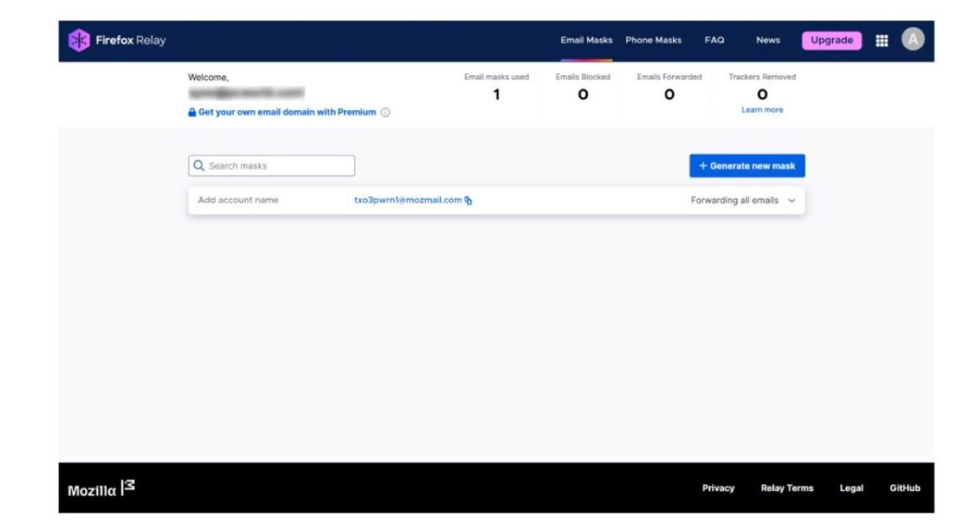The height and width of the screenshot is (528, 980).
Task: Click the Trackers Removed label
Action: click(762, 77)
